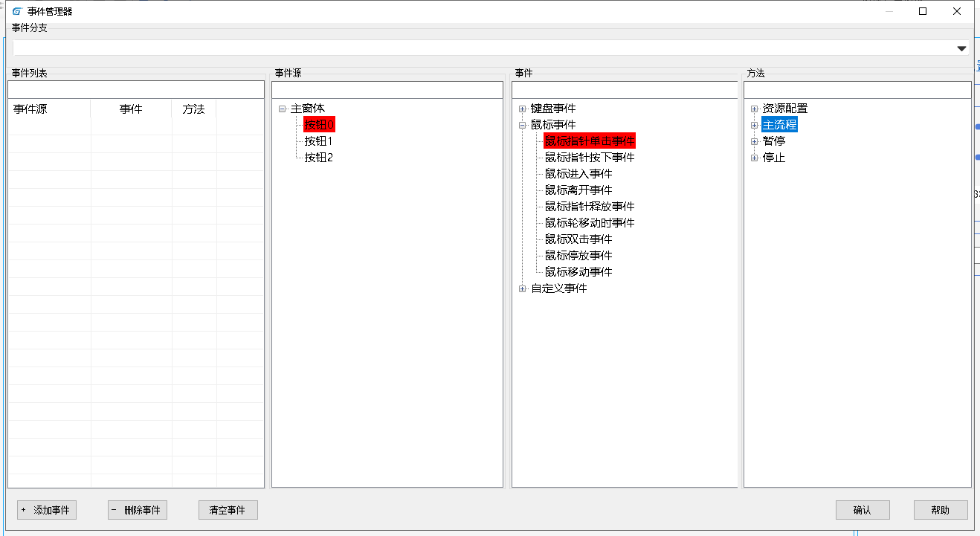Select 主流程 method
Image resolution: width=980 pixels, height=536 pixels.
779,125
